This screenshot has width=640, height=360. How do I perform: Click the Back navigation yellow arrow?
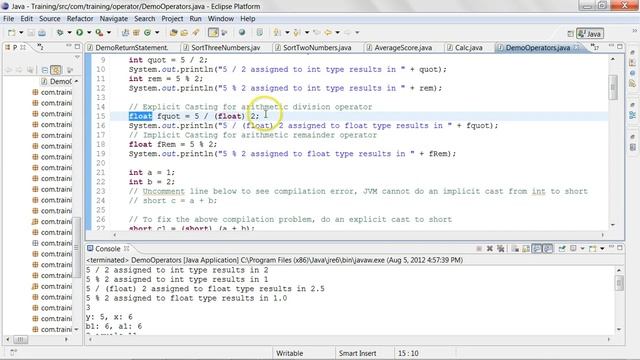coord(328,33)
